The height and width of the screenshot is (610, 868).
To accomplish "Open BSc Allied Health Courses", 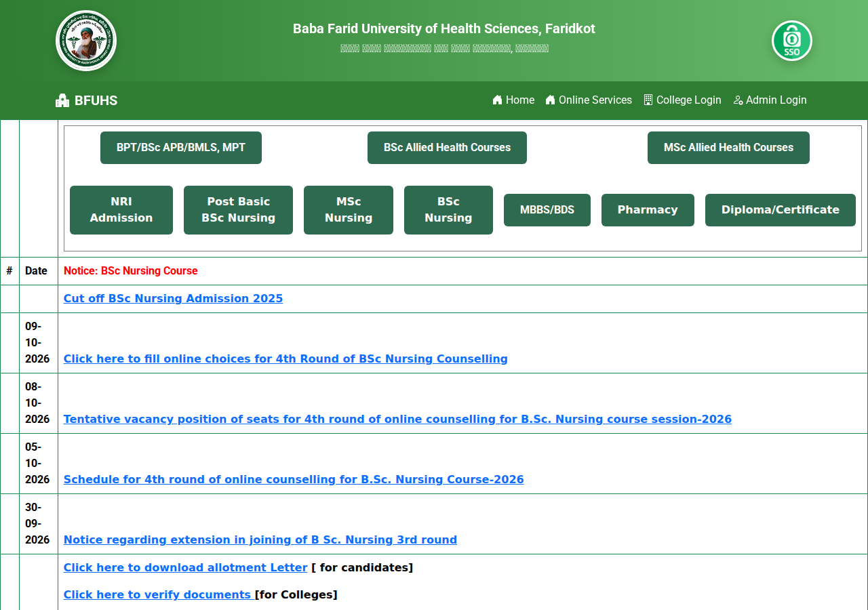I will point(447,148).
